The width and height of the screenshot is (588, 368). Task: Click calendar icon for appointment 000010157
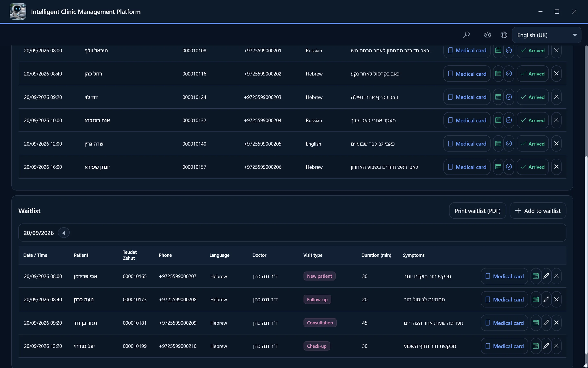point(498,167)
